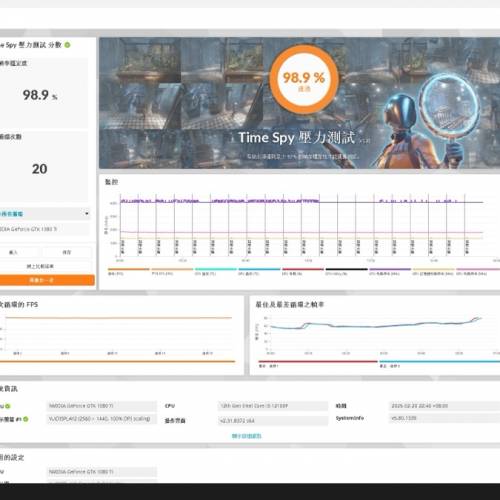This screenshot has width=500, height=500.
Task: Toggle the turquoise GPU legend line in the monitoring chart
Action: (x=216, y=269)
